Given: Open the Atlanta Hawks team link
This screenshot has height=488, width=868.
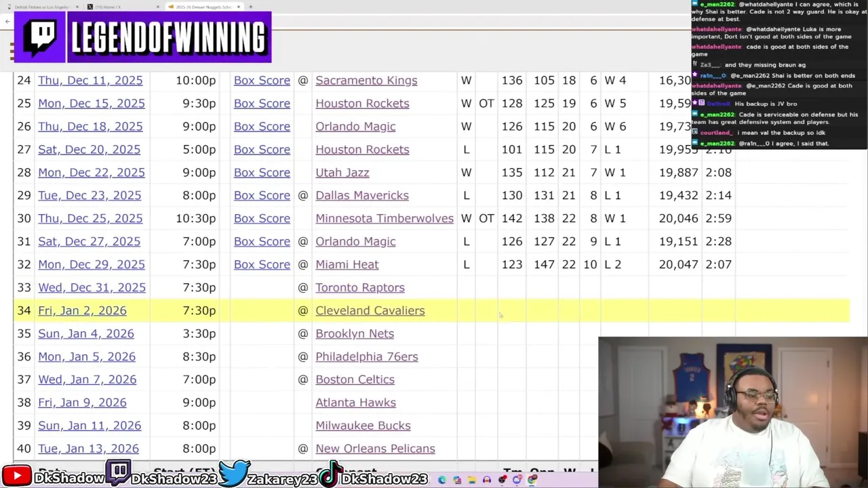Looking at the screenshot, I should [355, 403].
